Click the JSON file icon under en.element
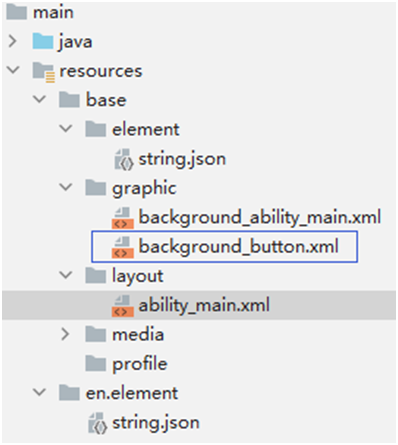 pos(97,423)
